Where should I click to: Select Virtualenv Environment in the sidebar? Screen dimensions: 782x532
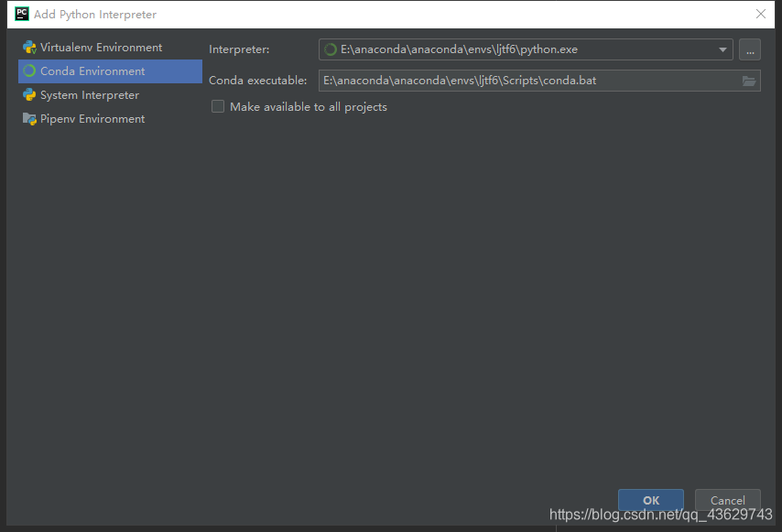click(110, 48)
